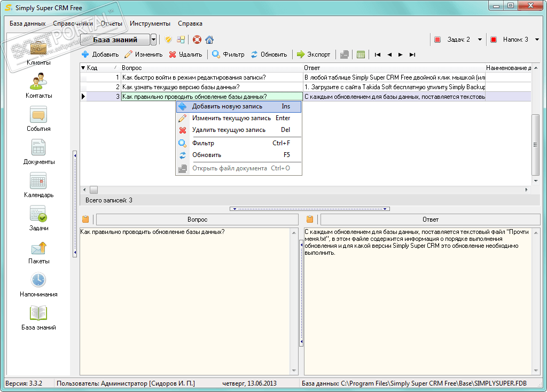
Task: Click the Обновить toolbar button
Action: click(269, 54)
